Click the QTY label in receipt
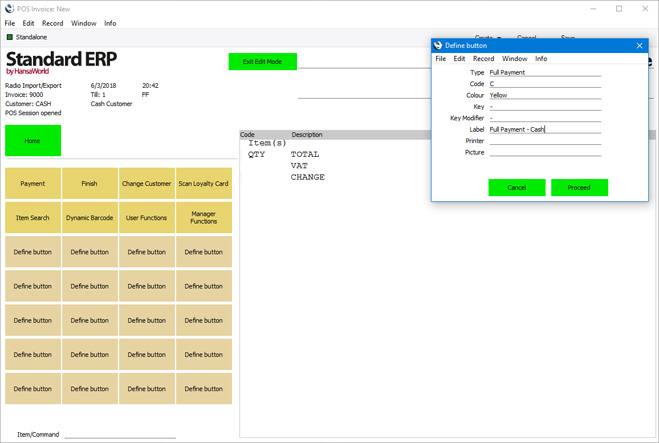 tap(256, 154)
